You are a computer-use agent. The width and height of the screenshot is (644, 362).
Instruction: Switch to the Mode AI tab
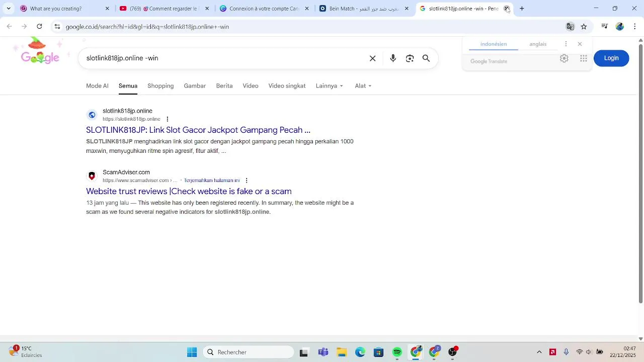click(x=97, y=86)
